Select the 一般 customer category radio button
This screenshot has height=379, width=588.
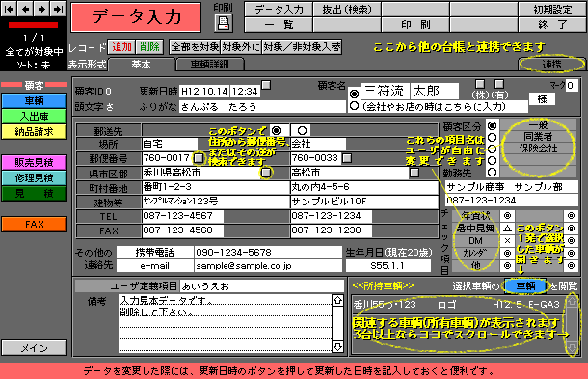coord(493,125)
